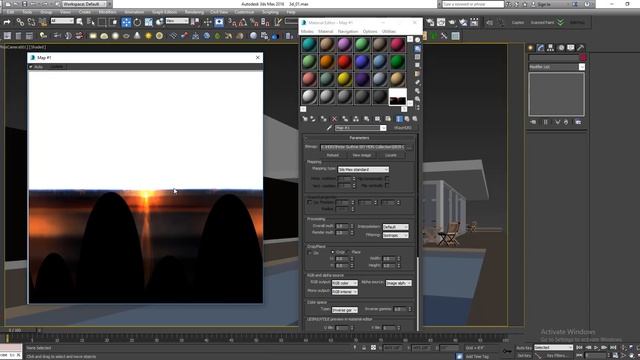Viewport: 640px width, 360px height.
Task: Open the Modifiers menu in main menu bar
Action: (x=107, y=12)
